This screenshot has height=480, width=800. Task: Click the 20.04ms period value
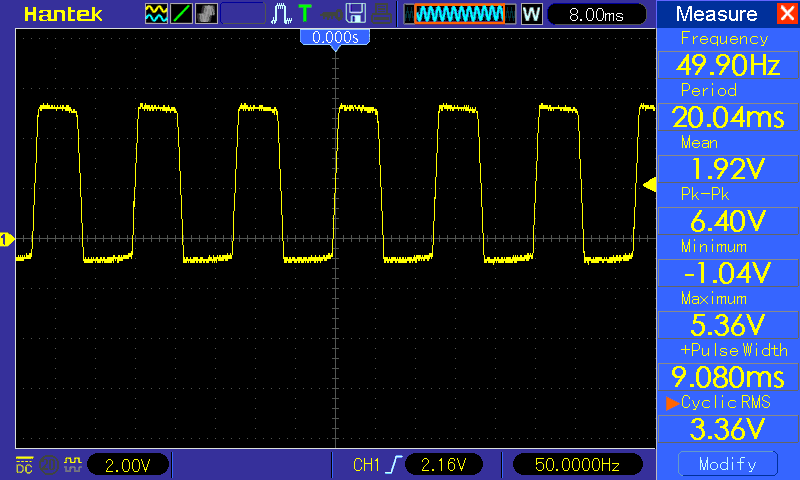click(728, 117)
